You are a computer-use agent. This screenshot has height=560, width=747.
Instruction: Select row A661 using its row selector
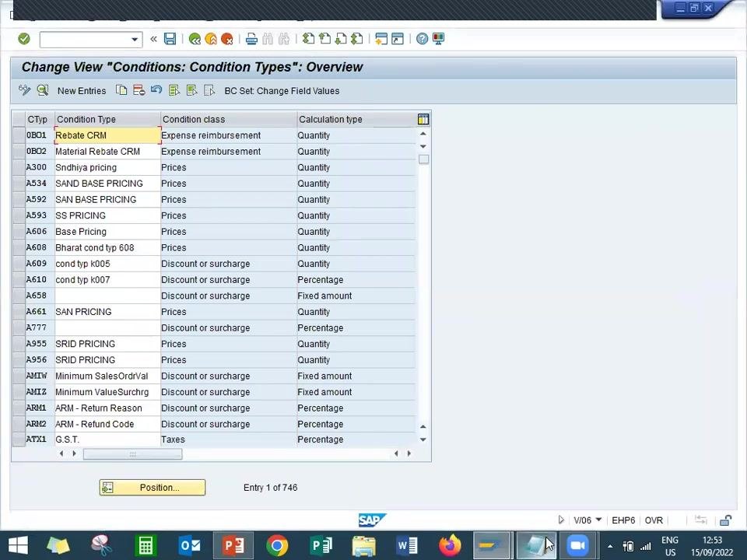click(19, 311)
